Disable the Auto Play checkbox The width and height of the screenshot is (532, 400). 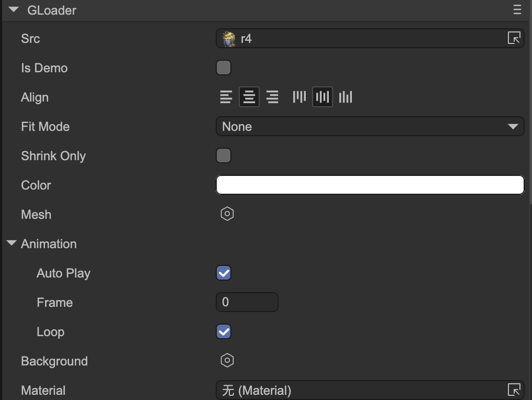coord(224,273)
